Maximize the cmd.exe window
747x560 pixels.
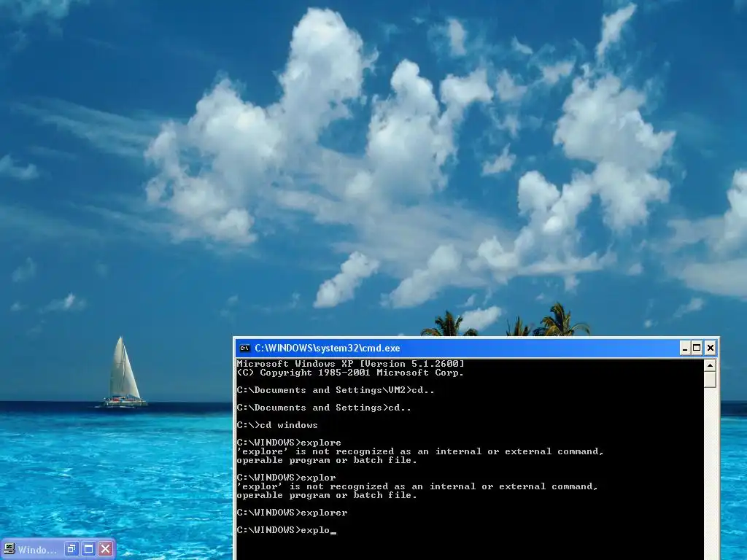(697, 348)
